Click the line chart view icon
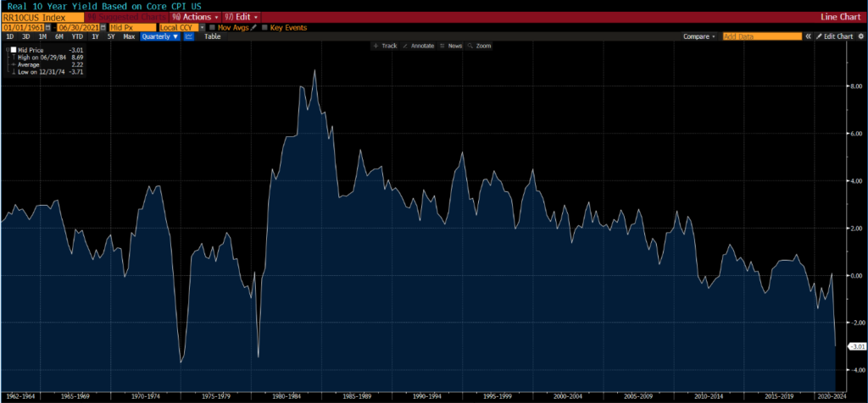Screen dimensions: 868x403 click(189, 36)
